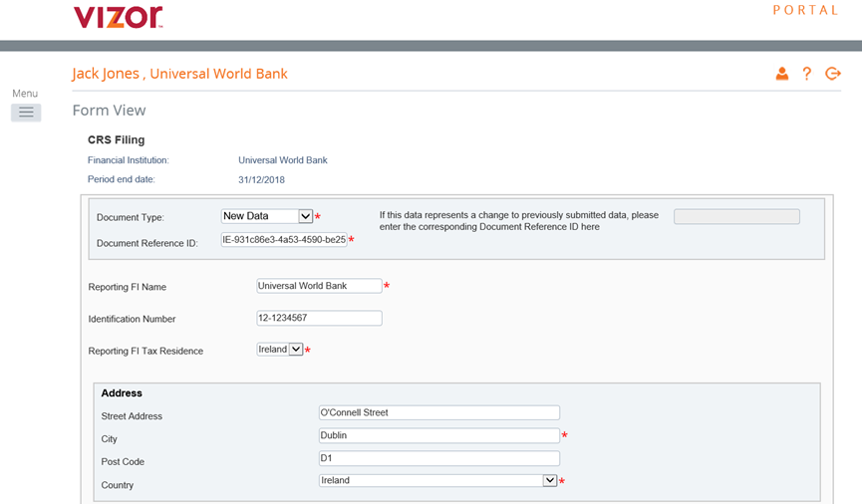Viewport: 862px width, 504px height.
Task: Focus the Post Code input box
Action: point(438,459)
